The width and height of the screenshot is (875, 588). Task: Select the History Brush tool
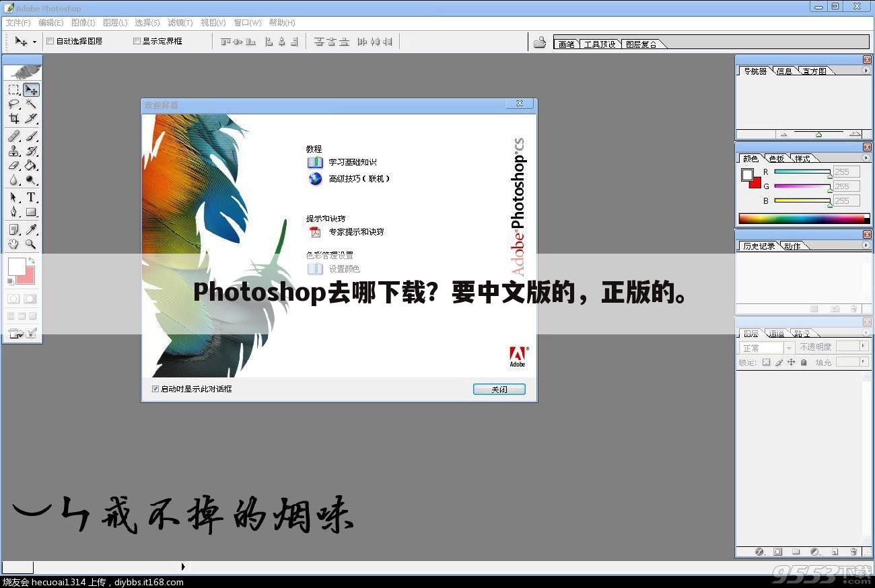click(x=31, y=151)
